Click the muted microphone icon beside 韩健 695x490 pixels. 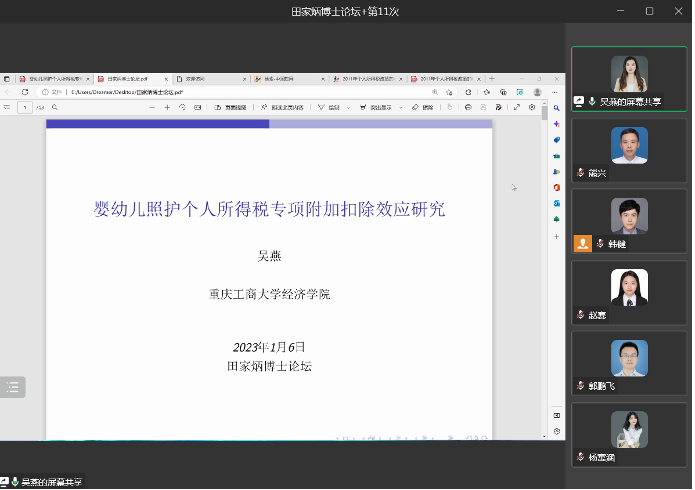point(600,243)
